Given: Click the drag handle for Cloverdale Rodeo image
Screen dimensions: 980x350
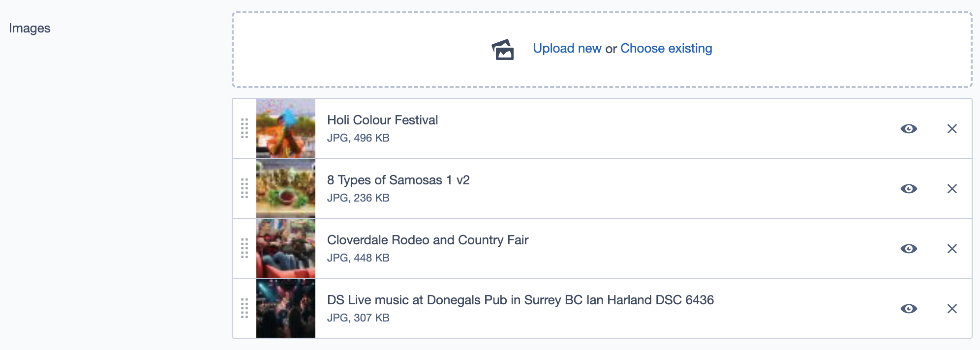Looking at the screenshot, I should 245,248.
